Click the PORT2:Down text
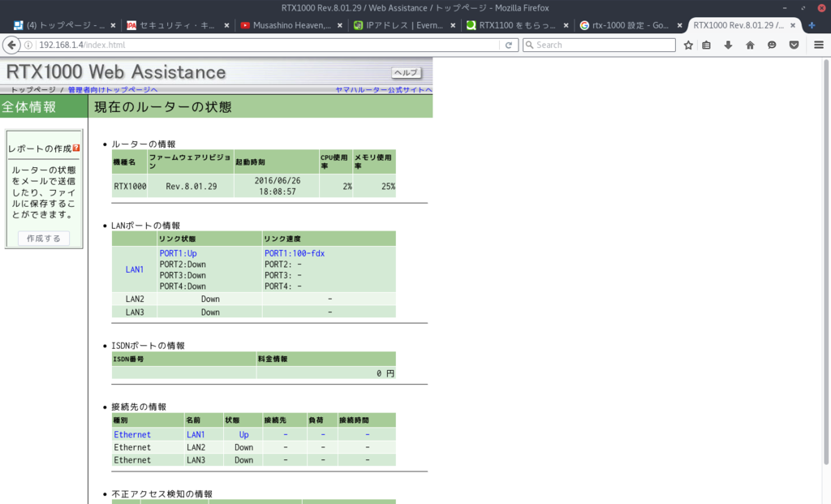 pos(183,265)
